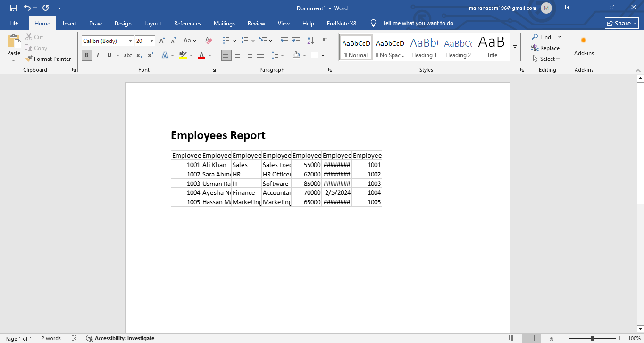Open the File menu
Image resolution: width=644 pixels, height=343 pixels.
[x=14, y=23]
